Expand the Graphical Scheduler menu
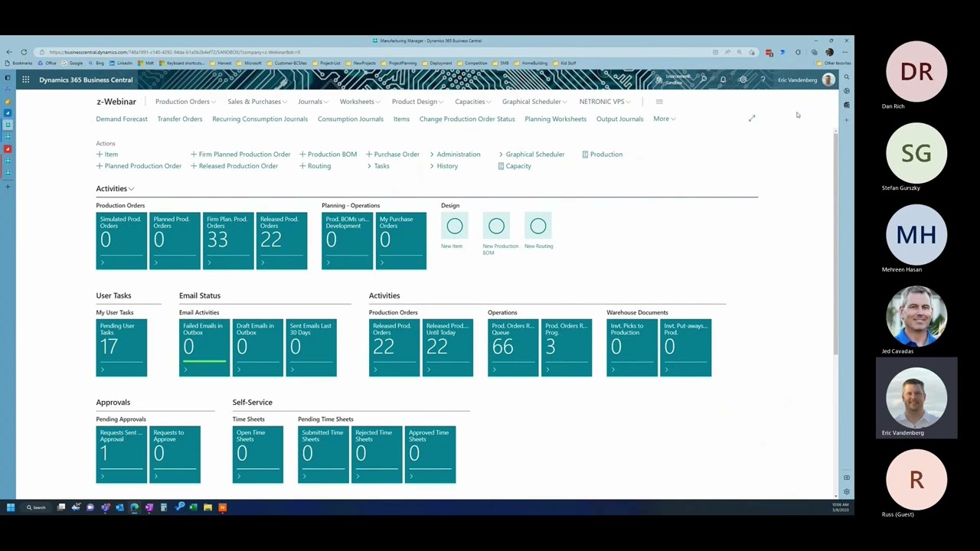This screenshot has height=551, width=980. click(x=534, y=102)
